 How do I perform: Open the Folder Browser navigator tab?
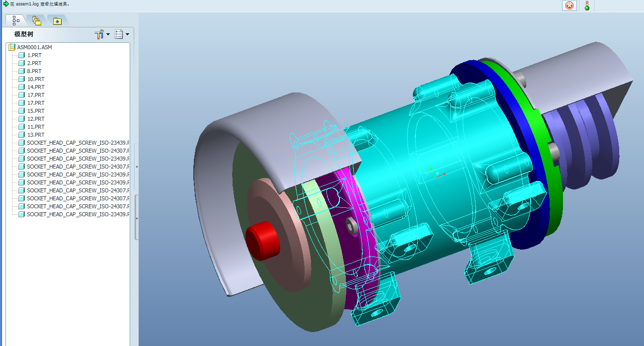point(37,20)
